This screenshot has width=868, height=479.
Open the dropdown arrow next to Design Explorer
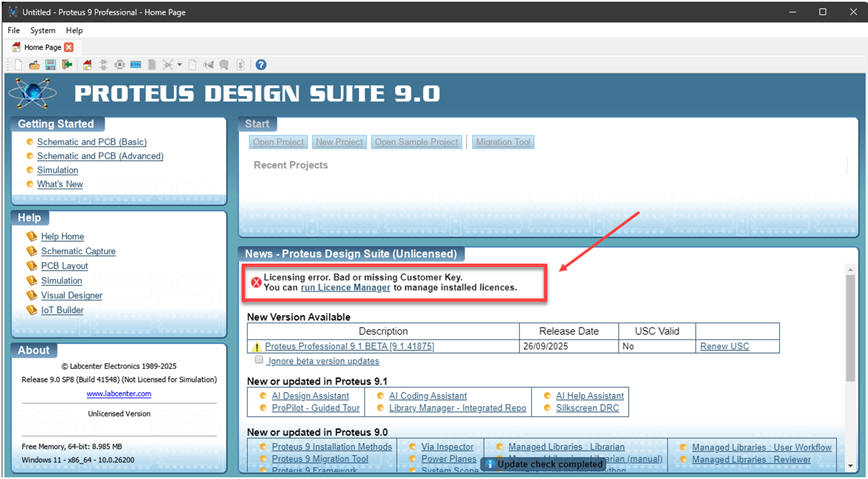coord(179,65)
